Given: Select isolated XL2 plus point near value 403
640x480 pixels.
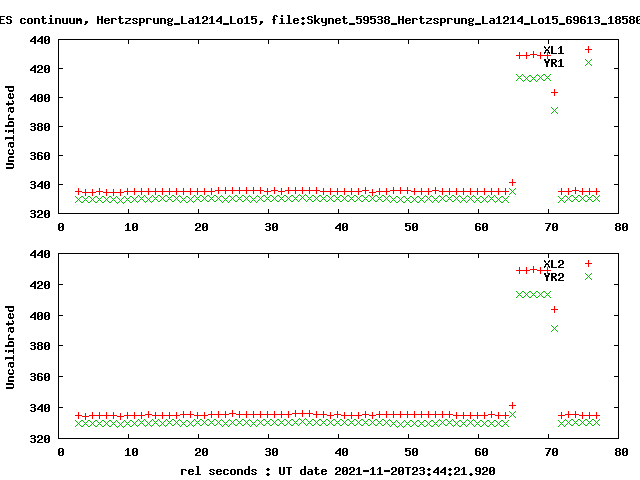Looking at the screenshot, I should [x=554, y=309].
